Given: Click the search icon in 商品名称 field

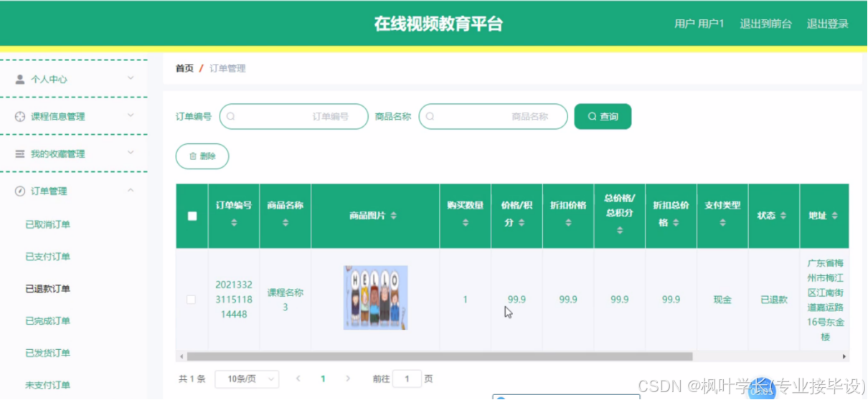Looking at the screenshot, I should pyautogui.click(x=430, y=116).
